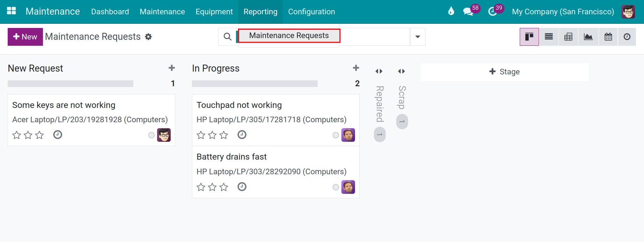The height and width of the screenshot is (242, 644).
Task: Click the Scrap column record count badge
Action: coord(402,122)
